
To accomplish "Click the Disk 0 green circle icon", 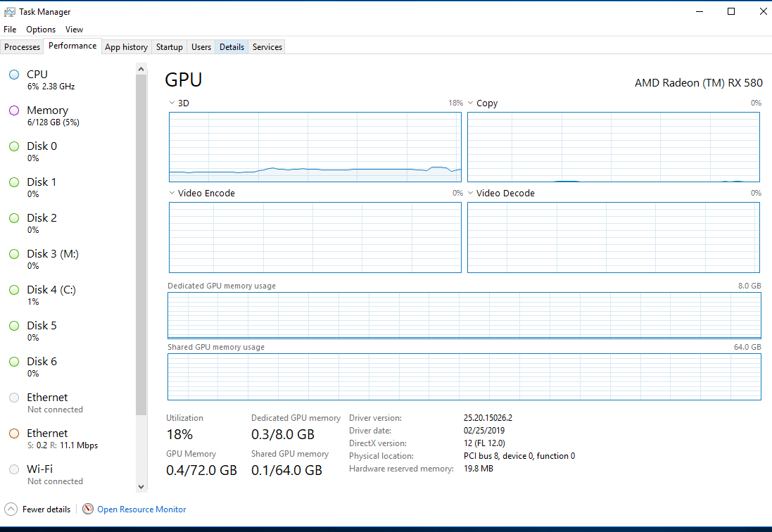I will [x=14, y=146].
